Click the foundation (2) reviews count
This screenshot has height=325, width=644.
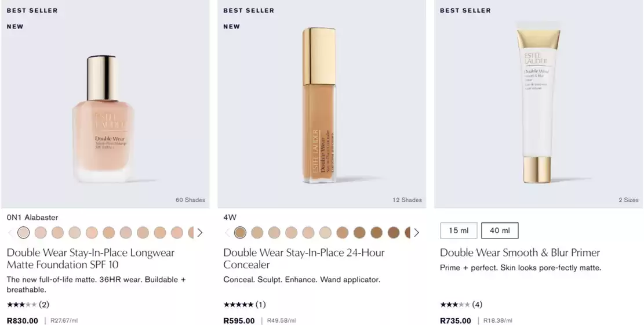44,305
